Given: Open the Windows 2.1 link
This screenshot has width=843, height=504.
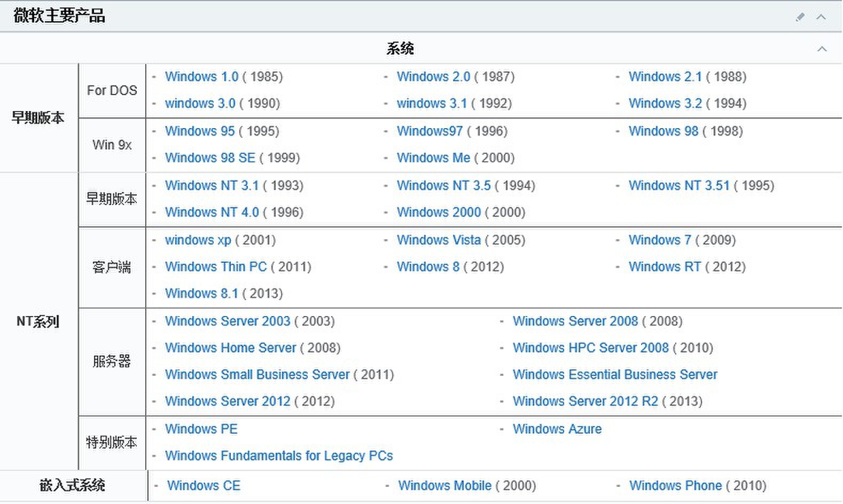Looking at the screenshot, I should (x=665, y=76).
